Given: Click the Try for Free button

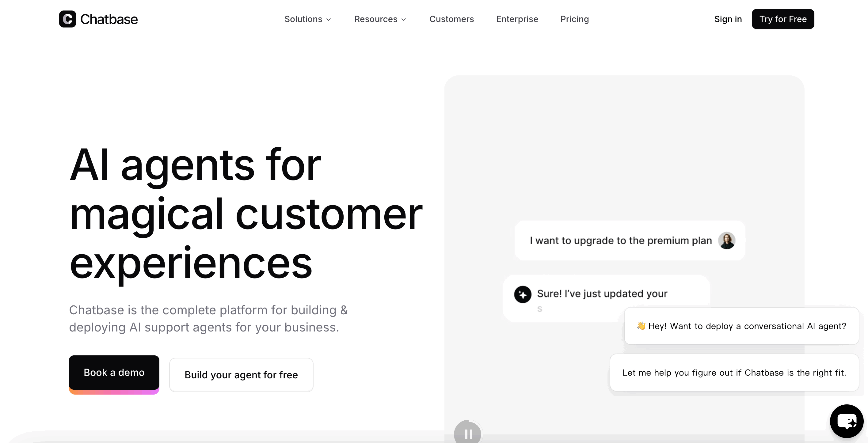Looking at the screenshot, I should point(783,19).
